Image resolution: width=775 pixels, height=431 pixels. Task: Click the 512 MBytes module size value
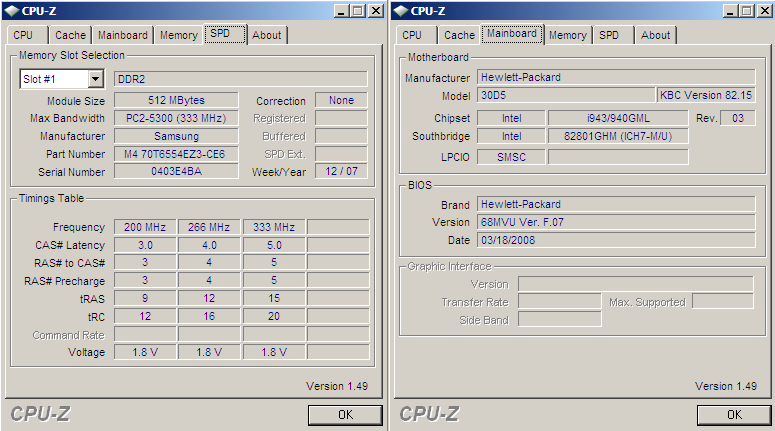click(176, 100)
